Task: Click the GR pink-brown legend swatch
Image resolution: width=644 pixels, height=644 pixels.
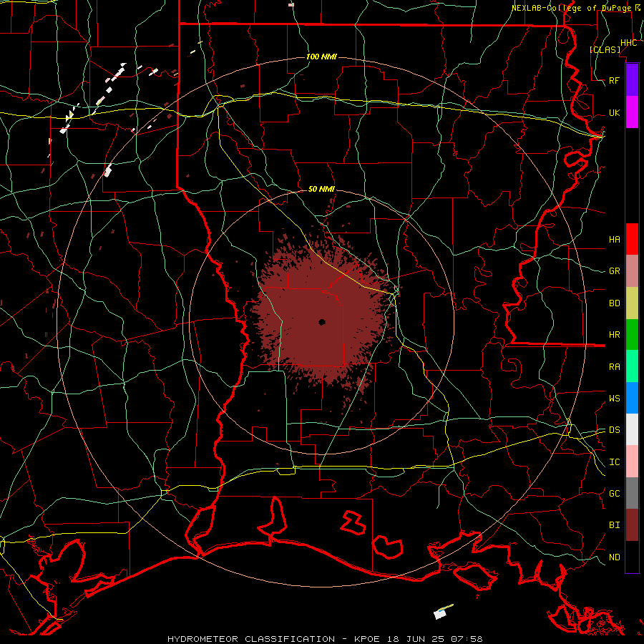Action: (x=632, y=271)
